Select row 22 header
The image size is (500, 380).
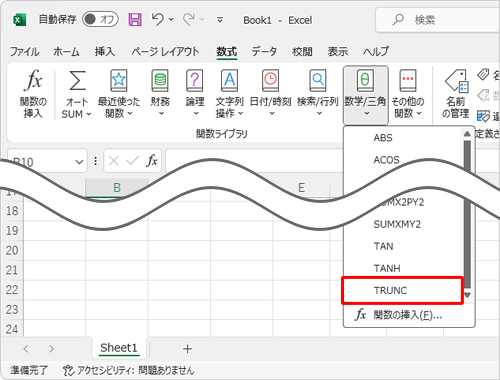pyautogui.click(x=12, y=290)
